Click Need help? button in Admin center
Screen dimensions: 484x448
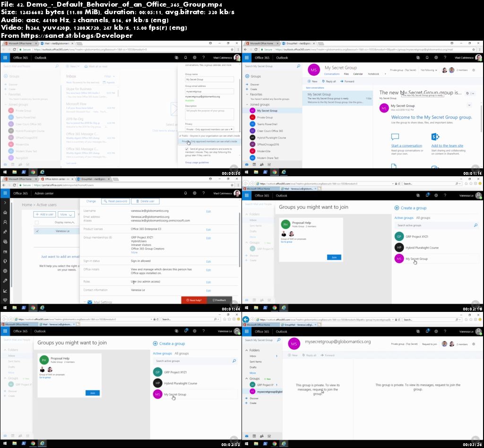pyautogui.click(x=194, y=300)
